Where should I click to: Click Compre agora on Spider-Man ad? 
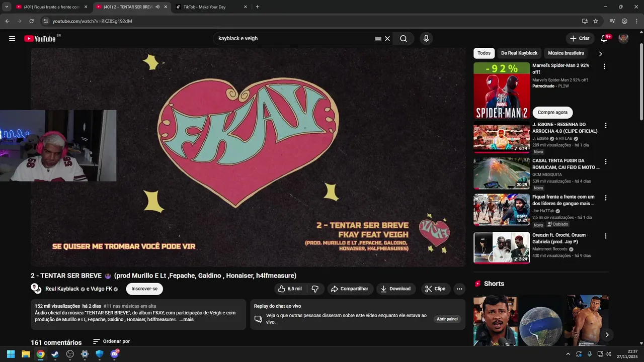pyautogui.click(x=552, y=112)
